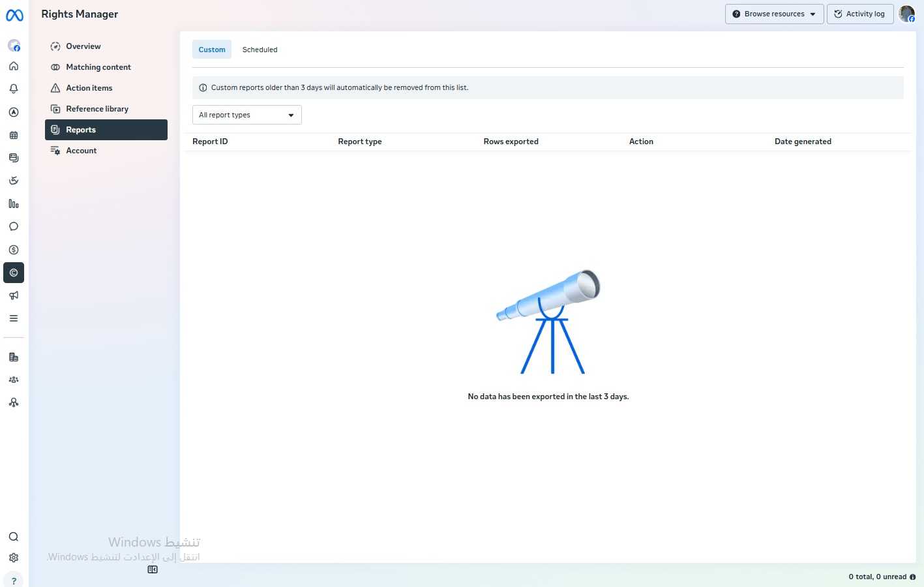Open the icon below the Content icon
The image size is (924, 587).
click(14, 181)
